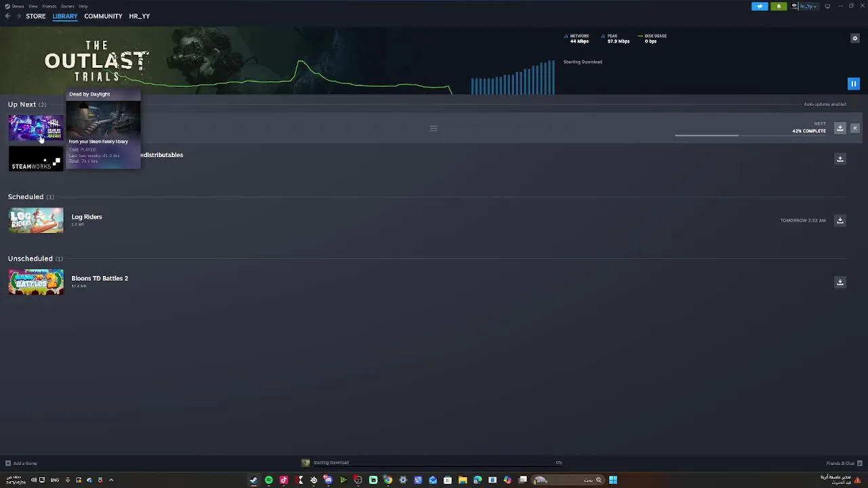Click the Steam icon in the taskbar

[254, 480]
